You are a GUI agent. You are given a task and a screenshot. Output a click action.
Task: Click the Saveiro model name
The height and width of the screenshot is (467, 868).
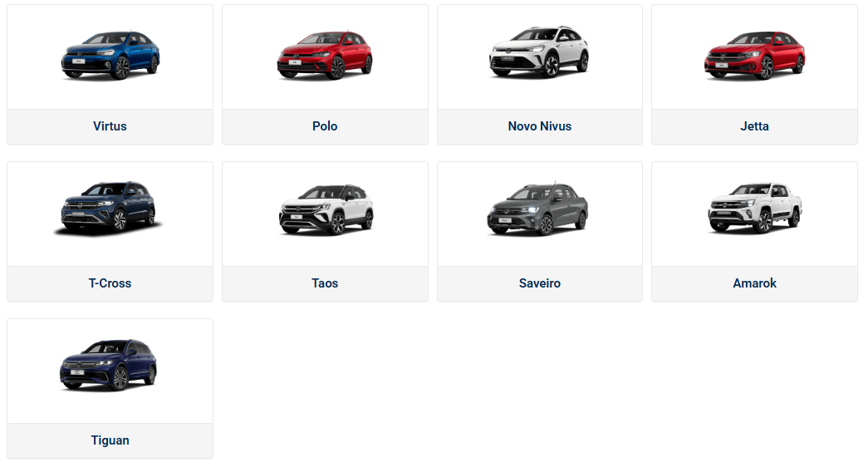click(540, 283)
